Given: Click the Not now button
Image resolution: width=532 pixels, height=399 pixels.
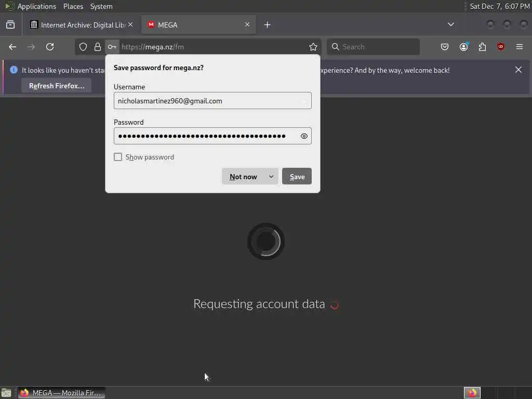Looking at the screenshot, I should 243,177.
